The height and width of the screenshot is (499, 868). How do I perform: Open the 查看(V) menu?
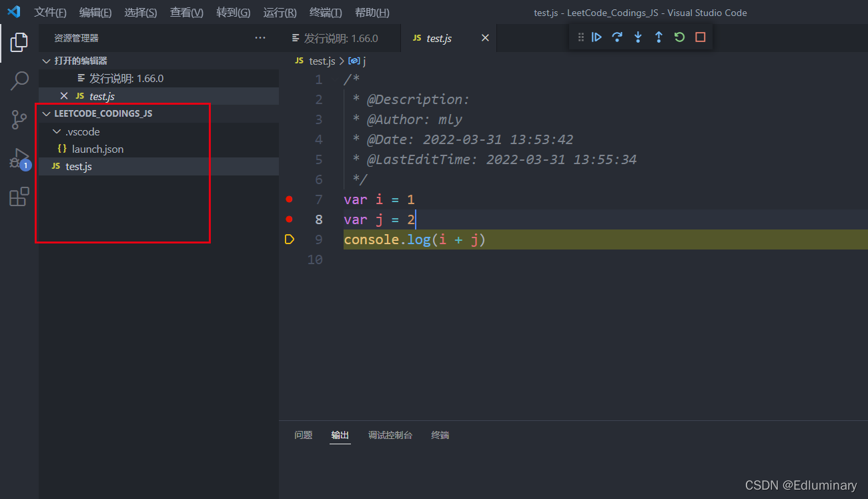(187, 13)
